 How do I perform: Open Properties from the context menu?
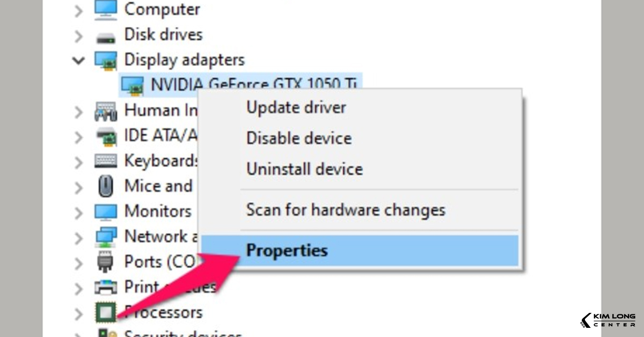(x=287, y=251)
